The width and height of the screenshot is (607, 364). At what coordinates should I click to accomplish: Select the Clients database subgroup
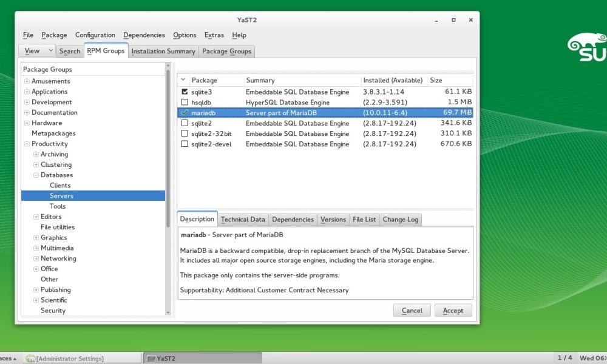(x=60, y=186)
